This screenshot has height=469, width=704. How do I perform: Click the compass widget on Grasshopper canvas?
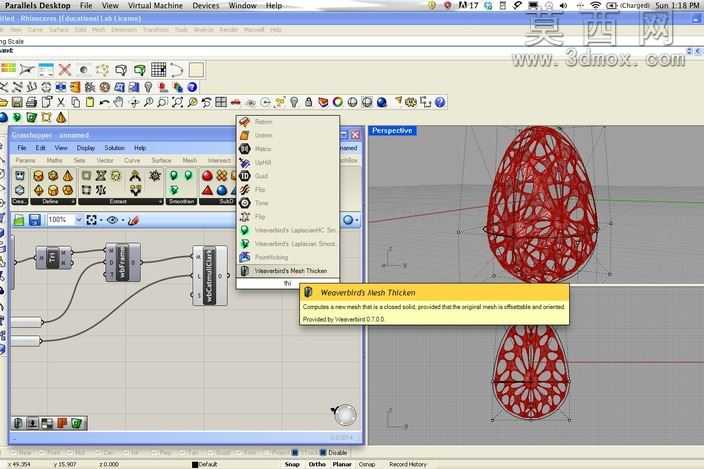click(345, 415)
